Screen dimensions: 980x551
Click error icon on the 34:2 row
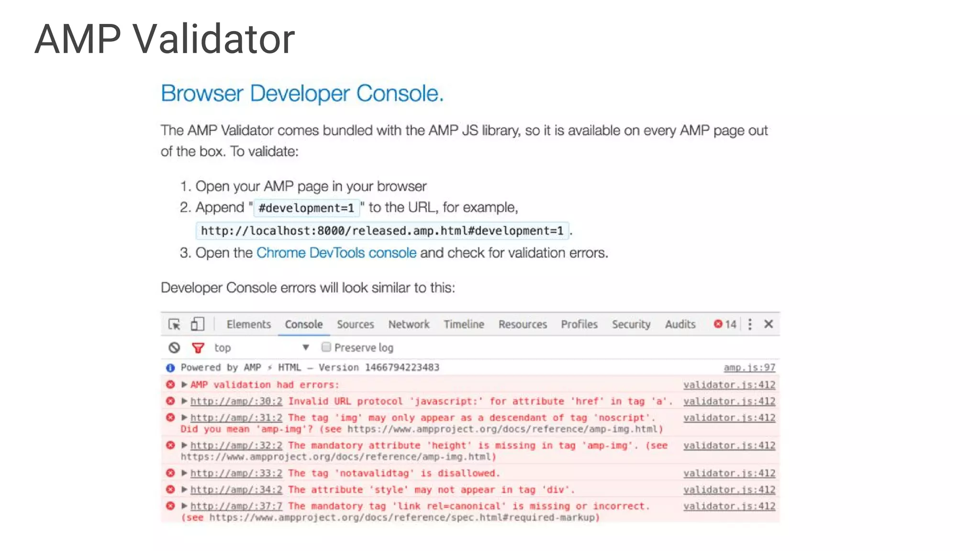point(170,490)
